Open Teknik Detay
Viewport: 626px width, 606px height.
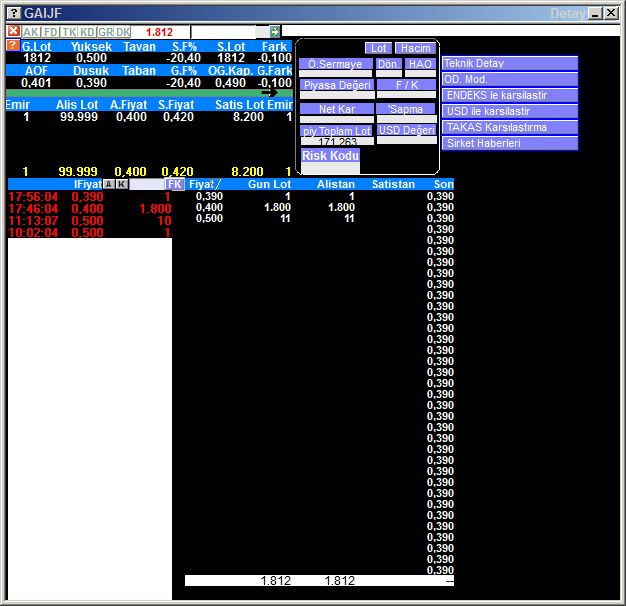click(510, 63)
